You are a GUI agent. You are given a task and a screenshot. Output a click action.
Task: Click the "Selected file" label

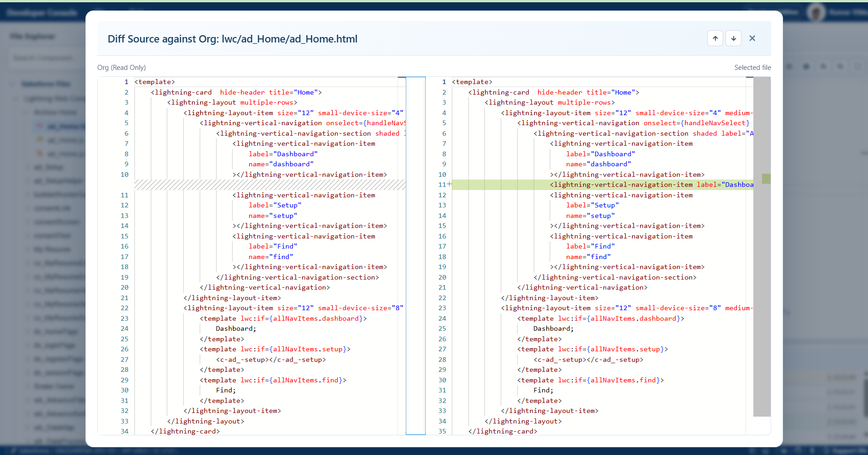click(752, 68)
